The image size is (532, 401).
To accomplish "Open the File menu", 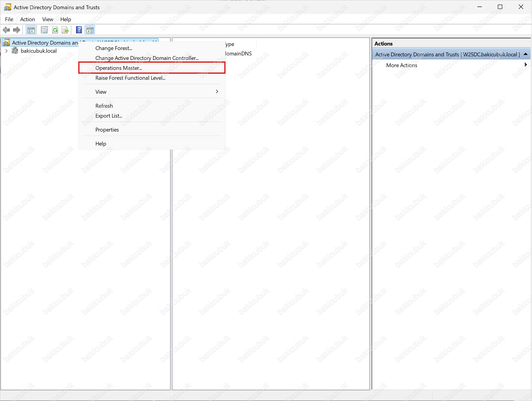I will pos(9,19).
